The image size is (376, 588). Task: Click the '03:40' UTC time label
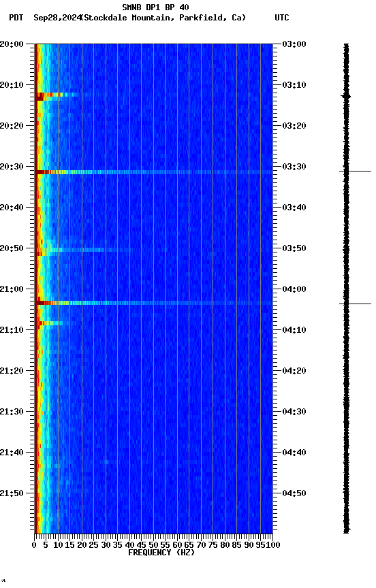click(294, 208)
